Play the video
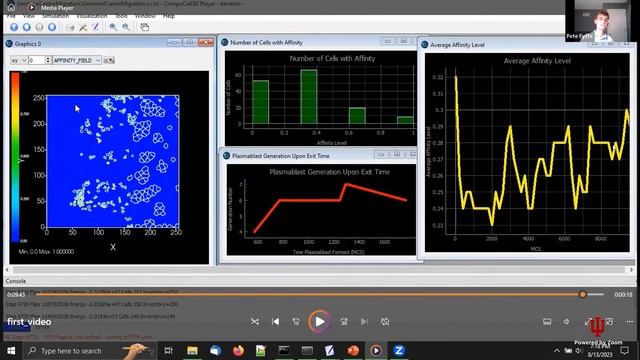The image size is (640, 360). click(320, 322)
